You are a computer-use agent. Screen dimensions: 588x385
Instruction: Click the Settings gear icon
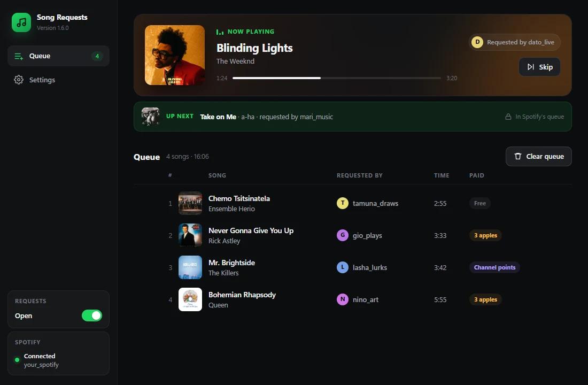19,80
